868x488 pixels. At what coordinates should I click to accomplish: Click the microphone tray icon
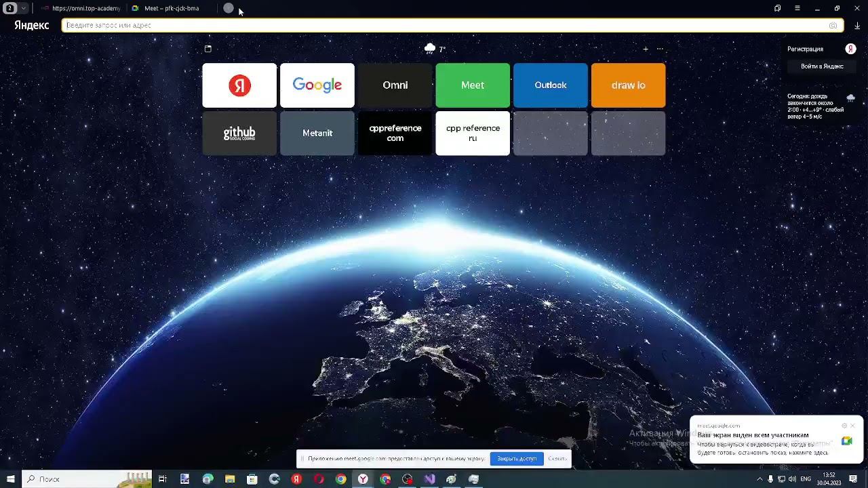[x=770, y=479]
